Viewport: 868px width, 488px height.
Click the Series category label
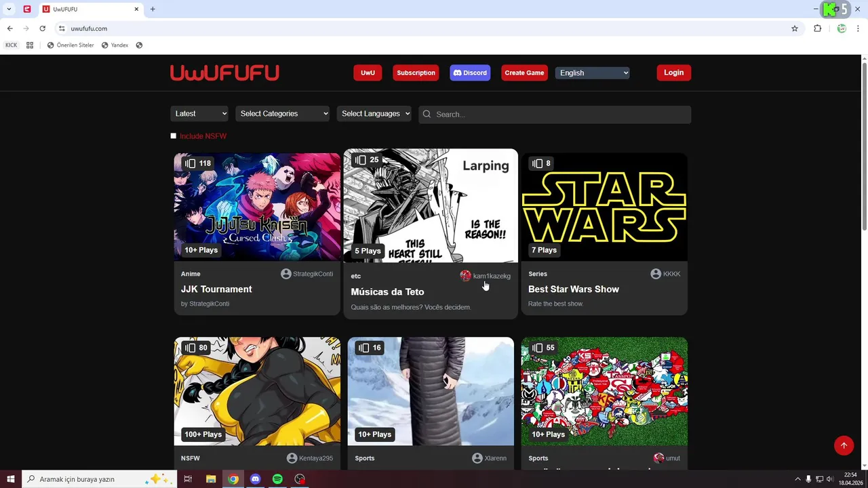coord(538,274)
